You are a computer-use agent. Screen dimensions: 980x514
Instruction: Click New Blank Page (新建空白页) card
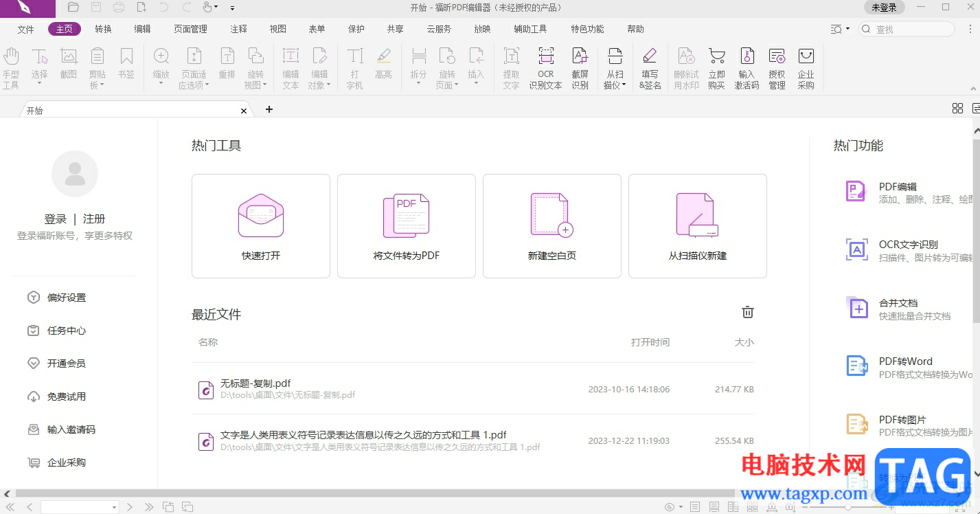point(552,226)
